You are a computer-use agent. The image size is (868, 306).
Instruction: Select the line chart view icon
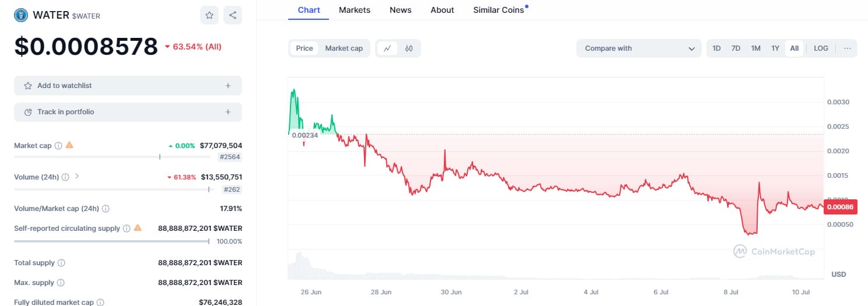tap(387, 48)
